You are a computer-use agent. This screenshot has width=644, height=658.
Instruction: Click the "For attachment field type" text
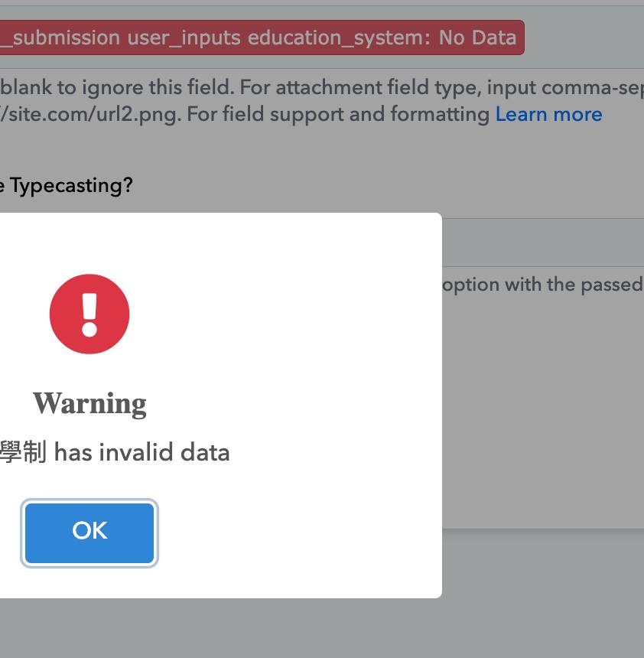360,87
